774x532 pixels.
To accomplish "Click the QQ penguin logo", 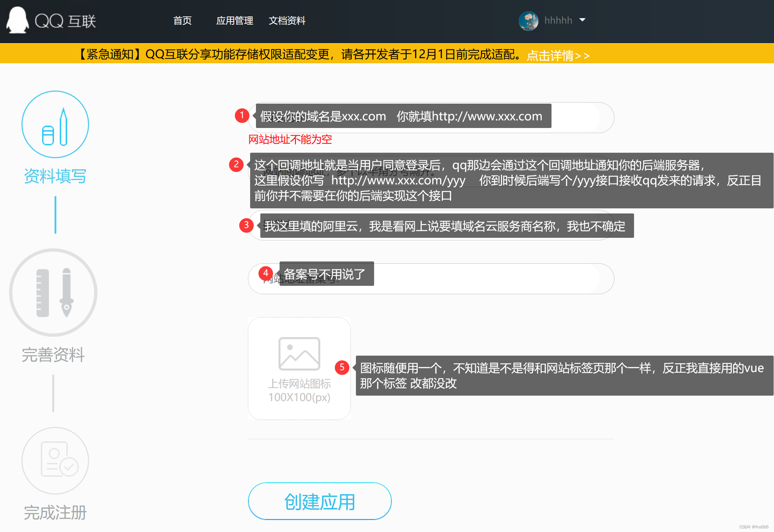I will pyautogui.click(x=17, y=20).
